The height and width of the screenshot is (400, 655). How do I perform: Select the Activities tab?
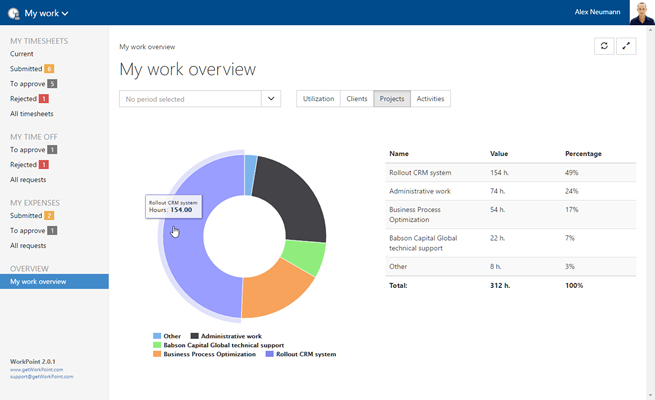[x=430, y=99]
